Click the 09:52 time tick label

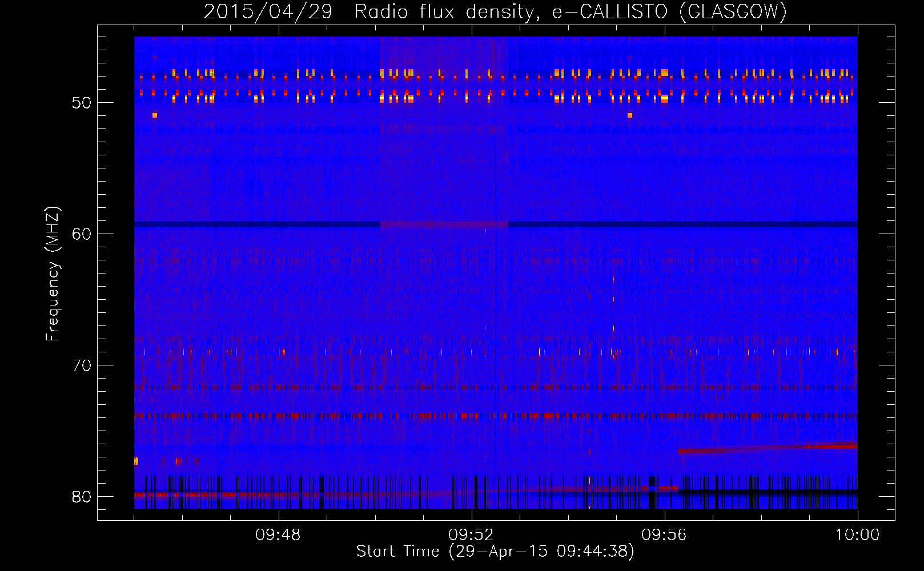pos(471,535)
